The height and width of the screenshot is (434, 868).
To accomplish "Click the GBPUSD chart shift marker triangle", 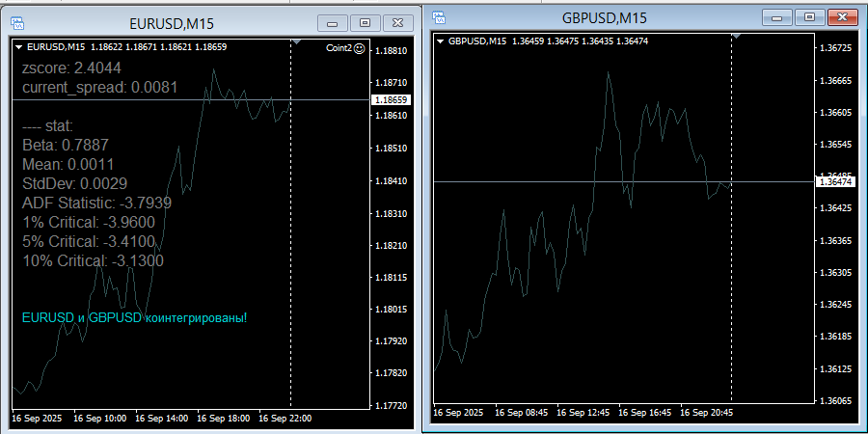I will (737, 36).
